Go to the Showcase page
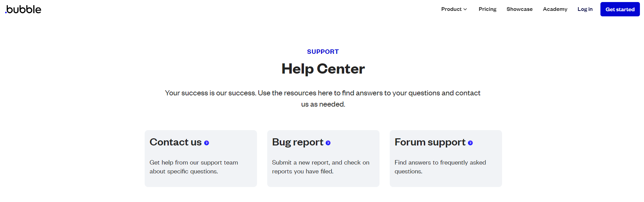644x202 pixels. pyautogui.click(x=519, y=9)
